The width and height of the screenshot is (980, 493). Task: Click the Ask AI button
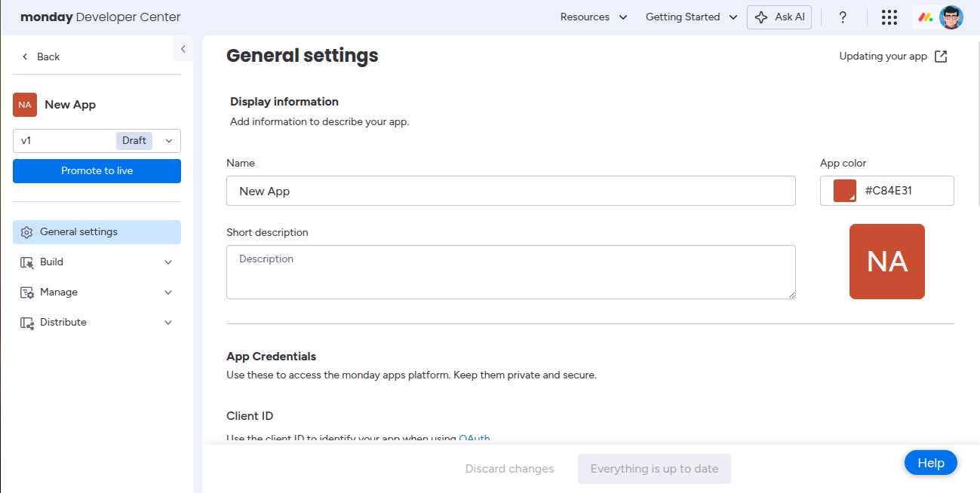coord(779,17)
